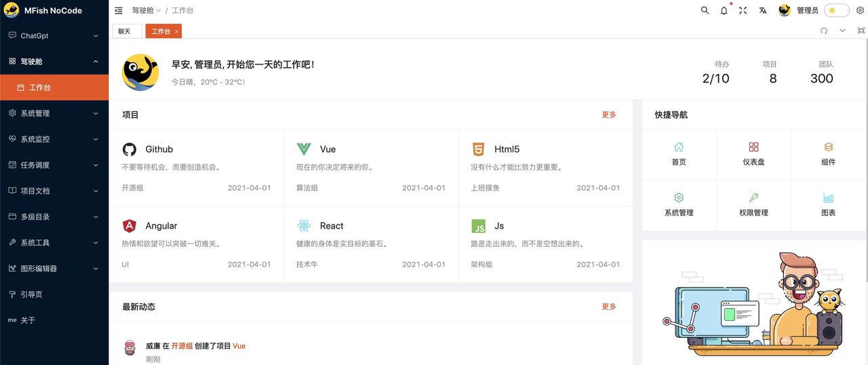
Task: Go to 权限管理 quick navigation
Action: pos(753,205)
